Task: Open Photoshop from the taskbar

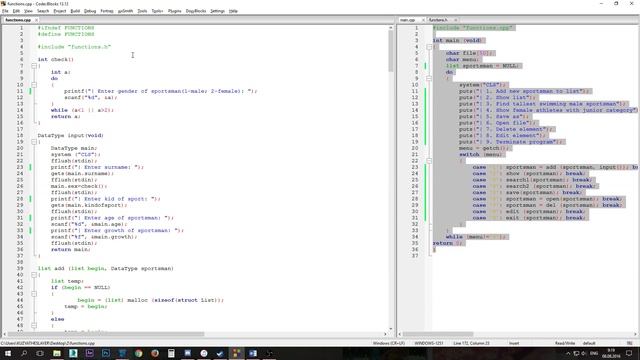Action: click(x=106, y=353)
